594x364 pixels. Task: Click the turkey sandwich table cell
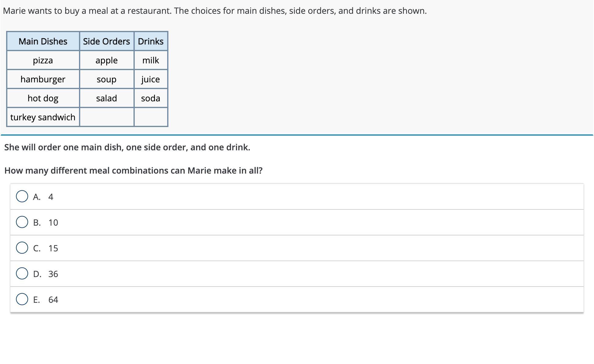tap(43, 117)
